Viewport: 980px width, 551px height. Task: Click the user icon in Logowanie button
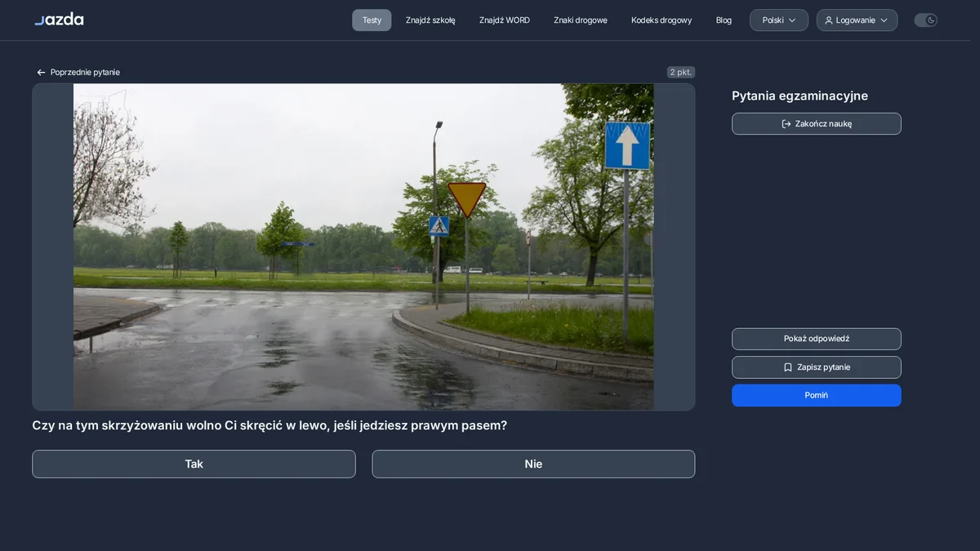coord(829,20)
